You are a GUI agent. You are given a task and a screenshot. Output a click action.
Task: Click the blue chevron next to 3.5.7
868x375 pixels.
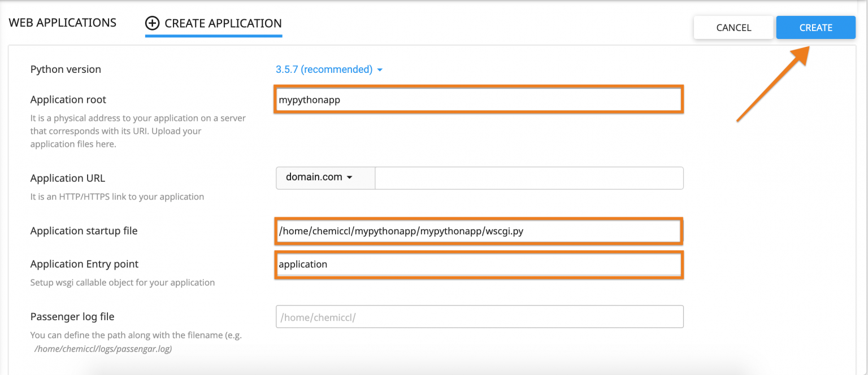(379, 69)
